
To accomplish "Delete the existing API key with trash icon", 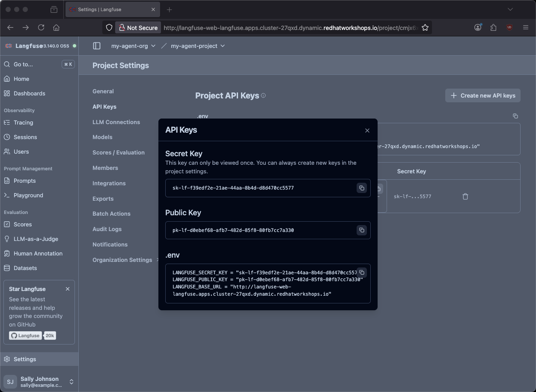I will pos(465,196).
